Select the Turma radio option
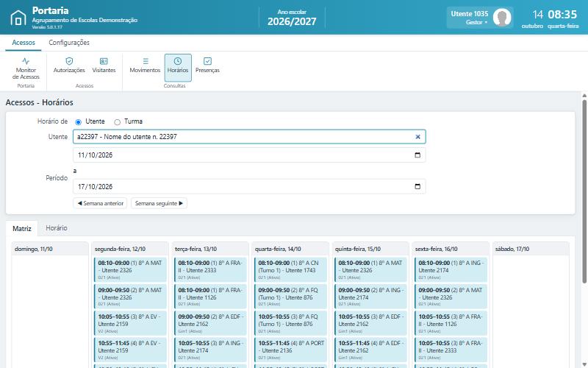This screenshot has width=588, height=368. pos(118,122)
